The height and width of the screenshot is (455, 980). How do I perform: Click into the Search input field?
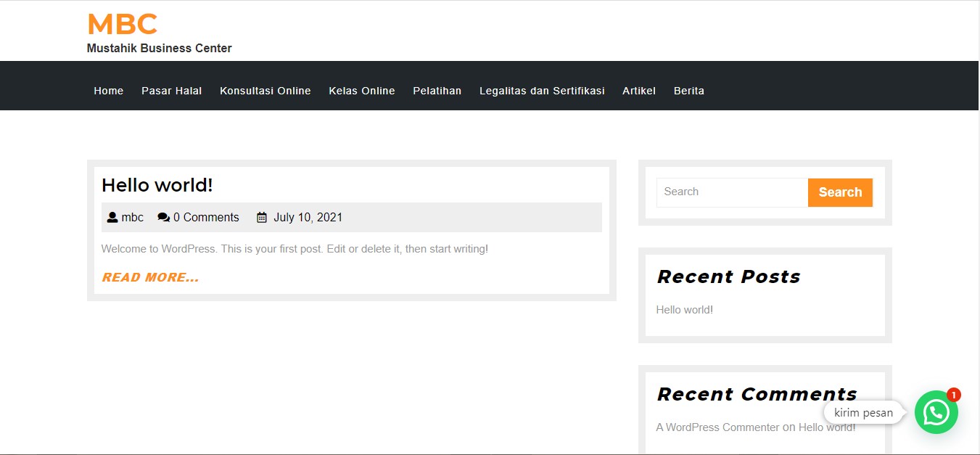731,192
